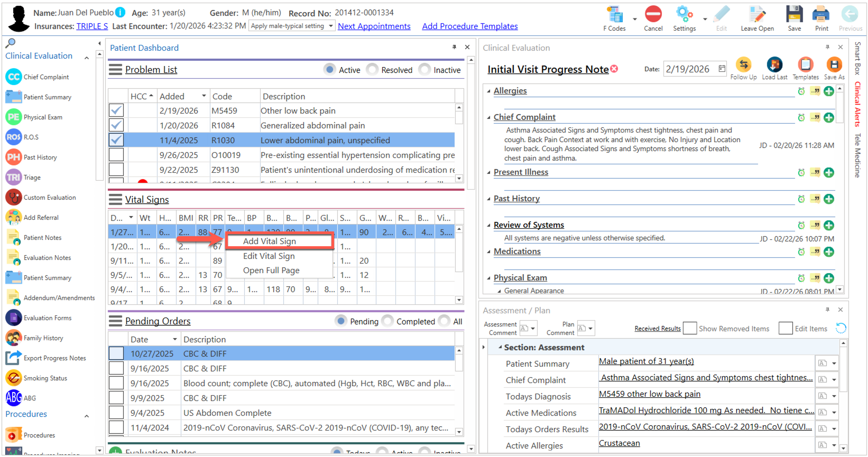Open Templates icon in Clinical Evaluation
868x457 pixels.
[805, 65]
